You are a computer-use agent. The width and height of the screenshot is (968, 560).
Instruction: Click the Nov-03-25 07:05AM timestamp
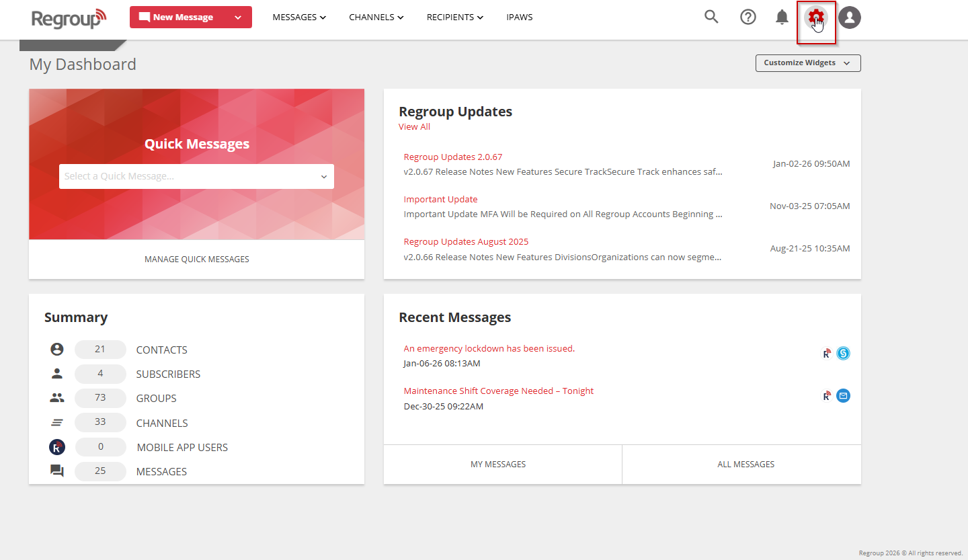point(810,206)
